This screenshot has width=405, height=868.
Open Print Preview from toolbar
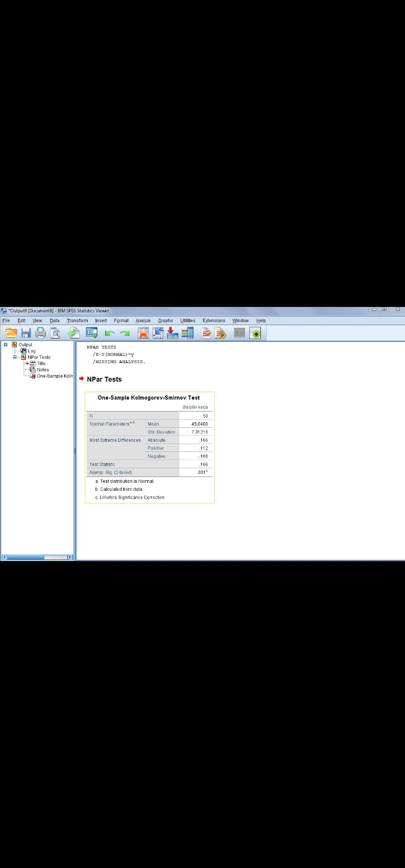click(55, 333)
